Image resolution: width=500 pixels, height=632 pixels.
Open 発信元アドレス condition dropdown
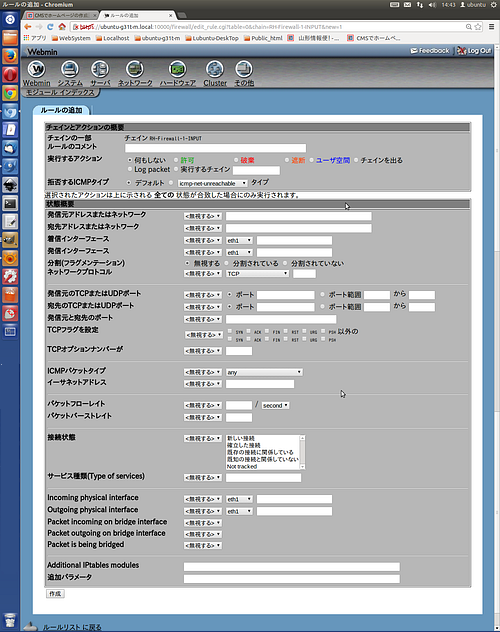click(x=203, y=216)
